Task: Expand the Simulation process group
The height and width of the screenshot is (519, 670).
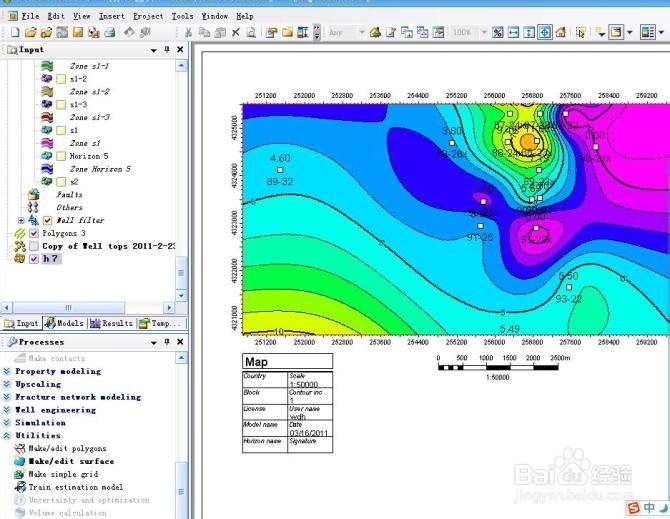Action: tap(7, 422)
